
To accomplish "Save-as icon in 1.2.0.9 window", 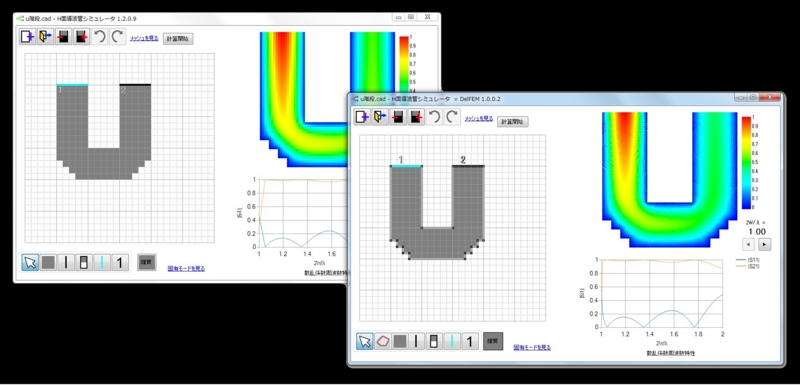I will point(81,37).
